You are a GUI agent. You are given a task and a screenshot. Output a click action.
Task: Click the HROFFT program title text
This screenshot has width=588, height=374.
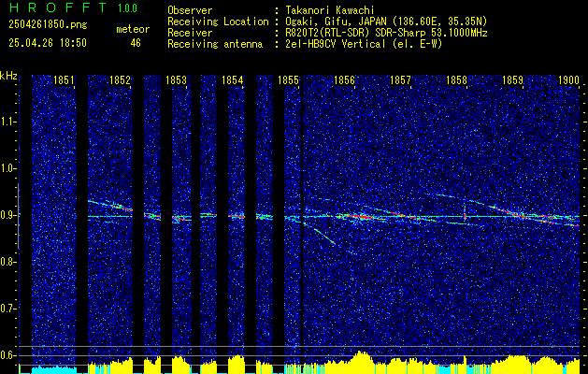(58, 7)
